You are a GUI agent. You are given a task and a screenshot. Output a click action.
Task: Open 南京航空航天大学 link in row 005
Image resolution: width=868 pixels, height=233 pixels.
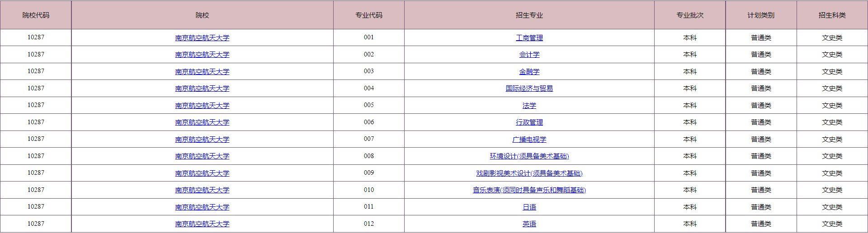[x=202, y=105]
